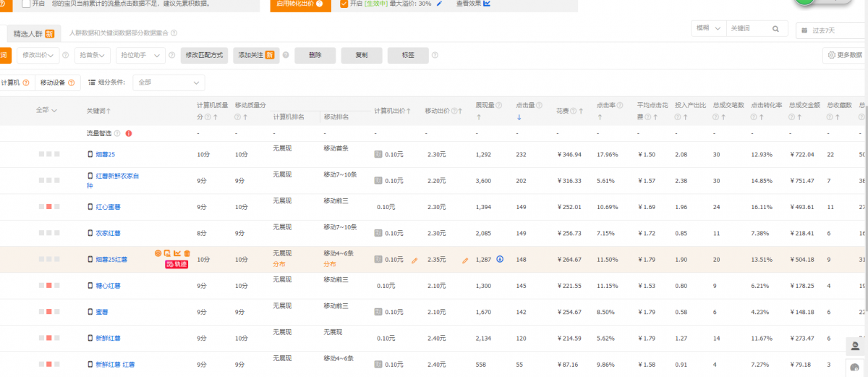
Task: Open keyword link 农家红薯
Action: tap(108, 233)
